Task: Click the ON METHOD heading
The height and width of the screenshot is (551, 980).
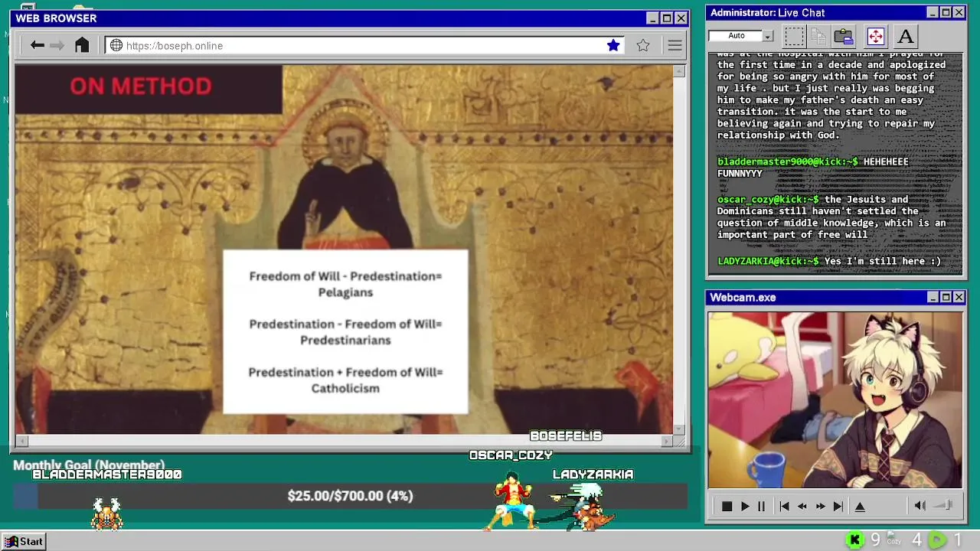Action: pyautogui.click(x=141, y=86)
